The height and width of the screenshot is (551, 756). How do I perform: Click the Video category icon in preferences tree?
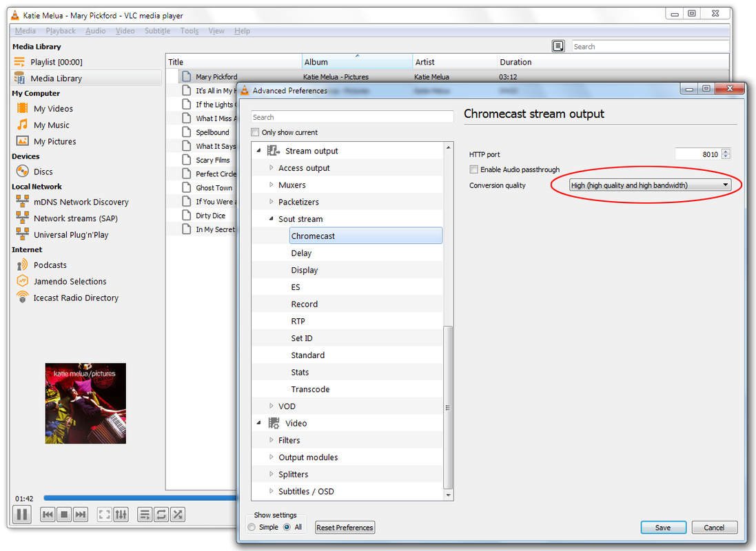click(274, 424)
